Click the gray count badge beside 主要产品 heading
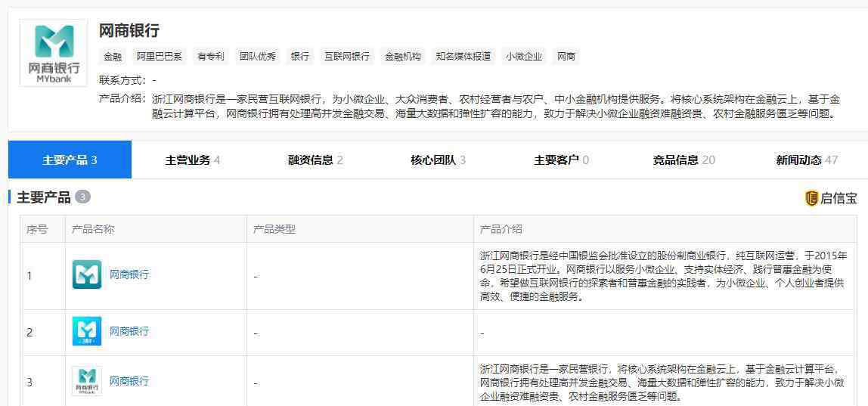The height and width of the screenshot is (406, 868). [82, 197]
